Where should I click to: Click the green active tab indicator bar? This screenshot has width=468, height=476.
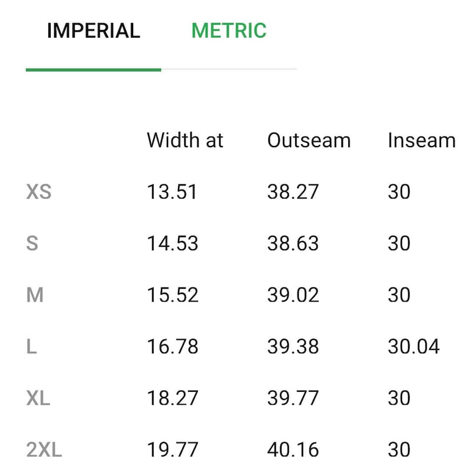tap(94, 70)
